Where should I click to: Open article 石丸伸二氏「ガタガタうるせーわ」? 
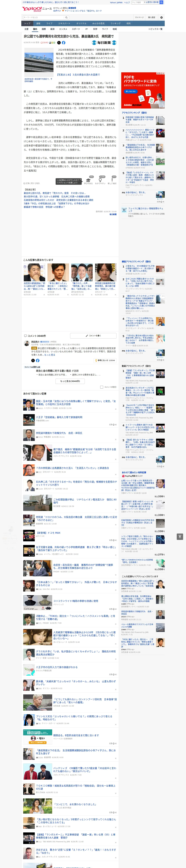(x=76, y=483)
